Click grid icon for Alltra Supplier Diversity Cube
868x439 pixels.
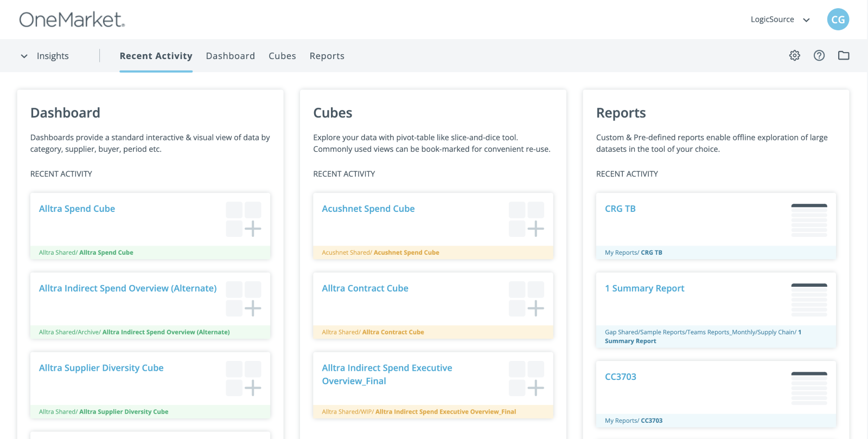(244, 378)
